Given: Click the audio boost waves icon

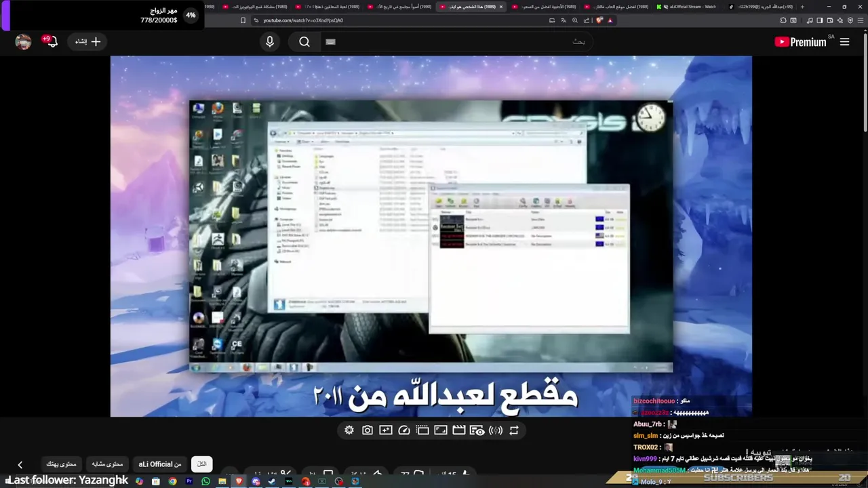Looking at the screenshot, I should [496, 430].
